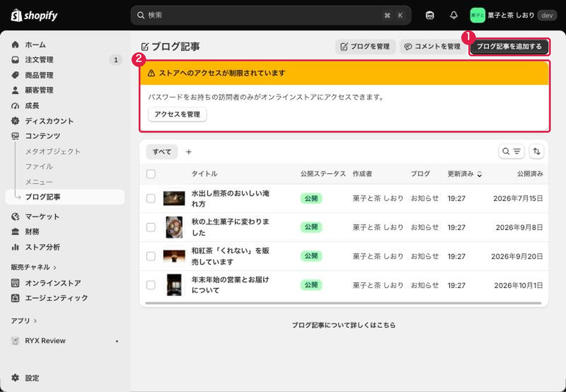Viewport: 566px width, 392px height.
Task: Add a new view with the plus icon
Action: point(189,152)
